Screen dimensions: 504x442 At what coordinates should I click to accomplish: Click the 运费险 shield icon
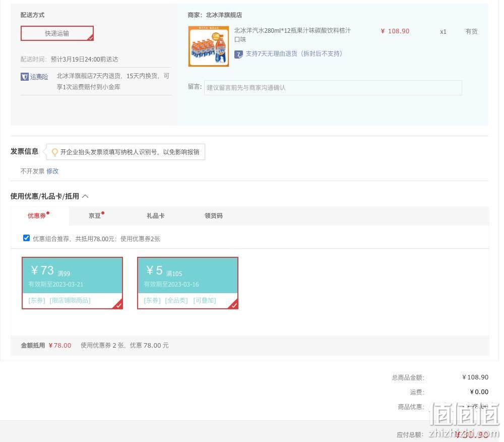point(24,77)
